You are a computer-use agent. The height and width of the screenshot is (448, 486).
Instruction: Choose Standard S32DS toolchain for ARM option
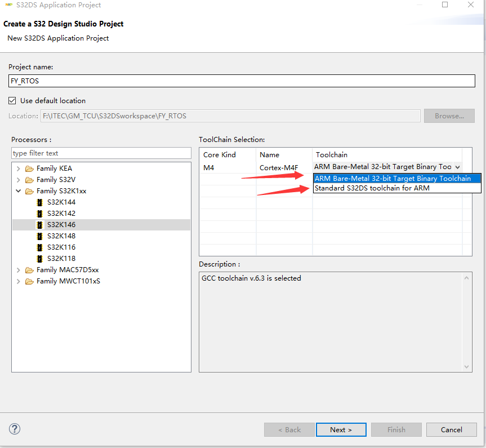tap(397, 188)
